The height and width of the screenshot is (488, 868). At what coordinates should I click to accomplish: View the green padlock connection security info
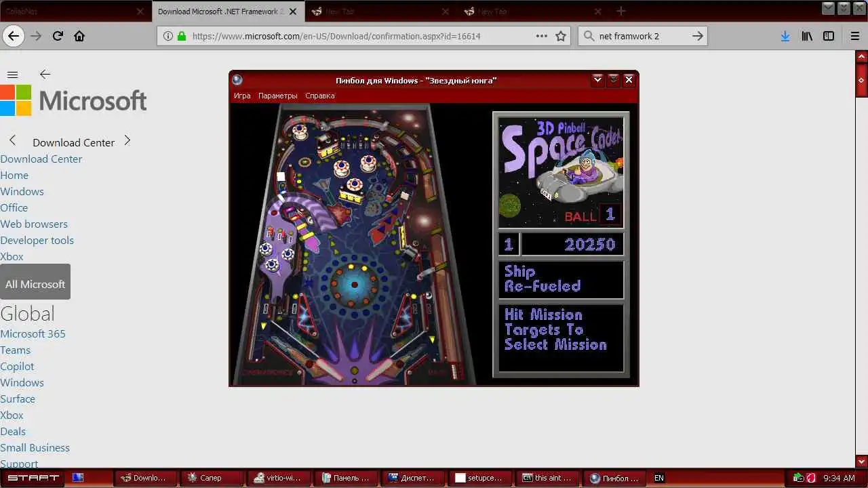click(182, 36)
